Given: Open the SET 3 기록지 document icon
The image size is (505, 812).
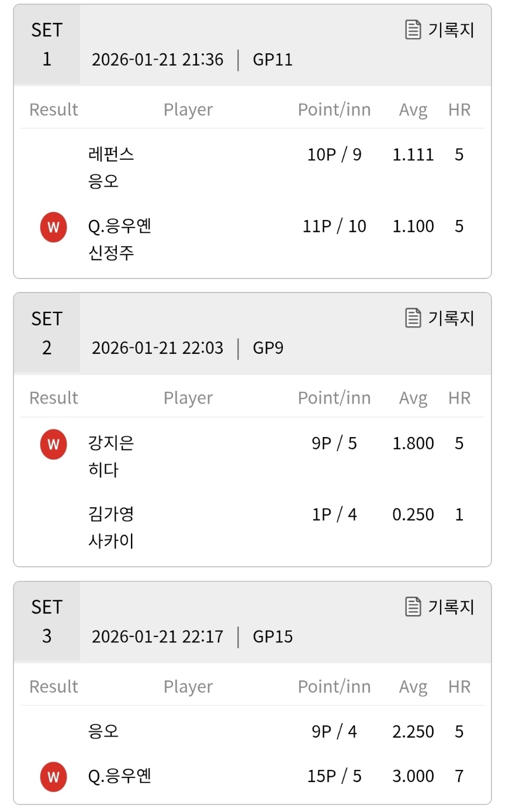Looking at the screenshot, I should [x=413, y=606].
